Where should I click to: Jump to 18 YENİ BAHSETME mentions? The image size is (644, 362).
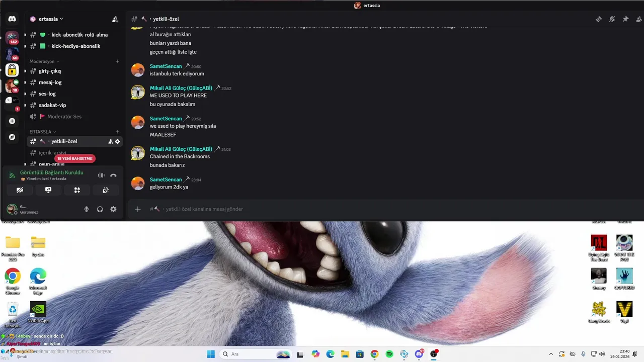tap(75, 158)
